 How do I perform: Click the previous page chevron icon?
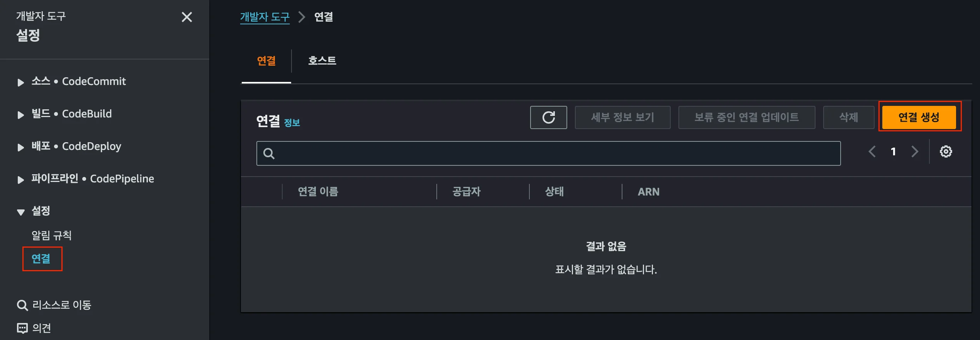click(x=872, y=151)
